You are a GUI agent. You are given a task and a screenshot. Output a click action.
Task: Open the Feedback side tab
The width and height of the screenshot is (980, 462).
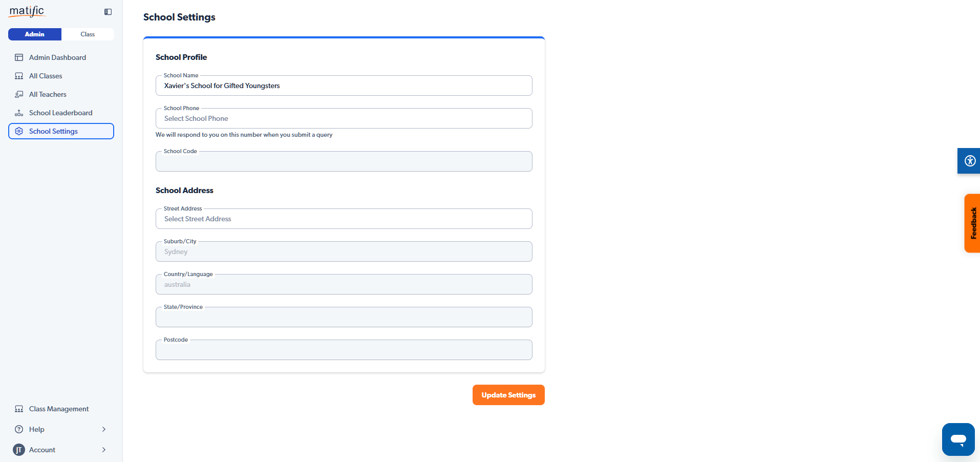972,223
